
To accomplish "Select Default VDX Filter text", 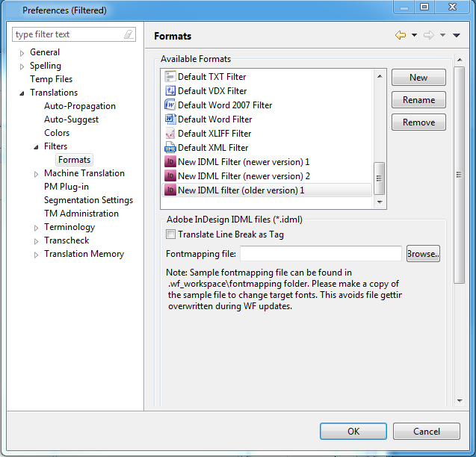I will click(x=212, y=91).
